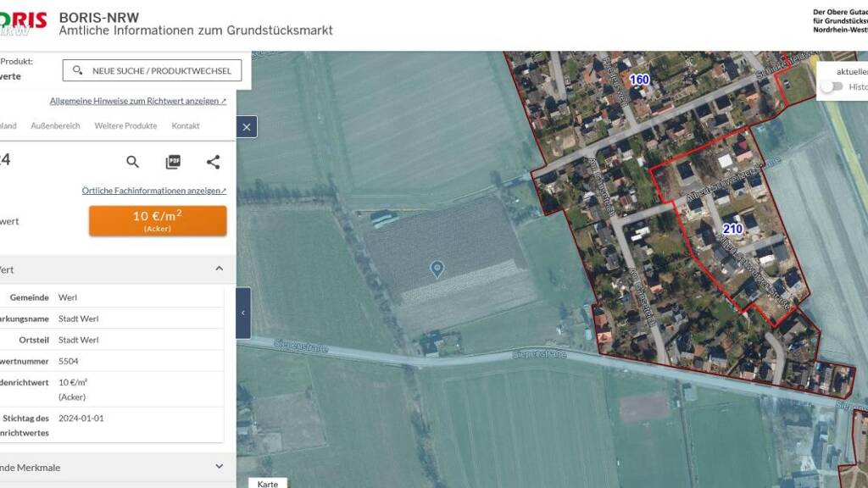The image size is (868, 488).
Task: Toggle the historical values switch
Action: coord(832,86)
